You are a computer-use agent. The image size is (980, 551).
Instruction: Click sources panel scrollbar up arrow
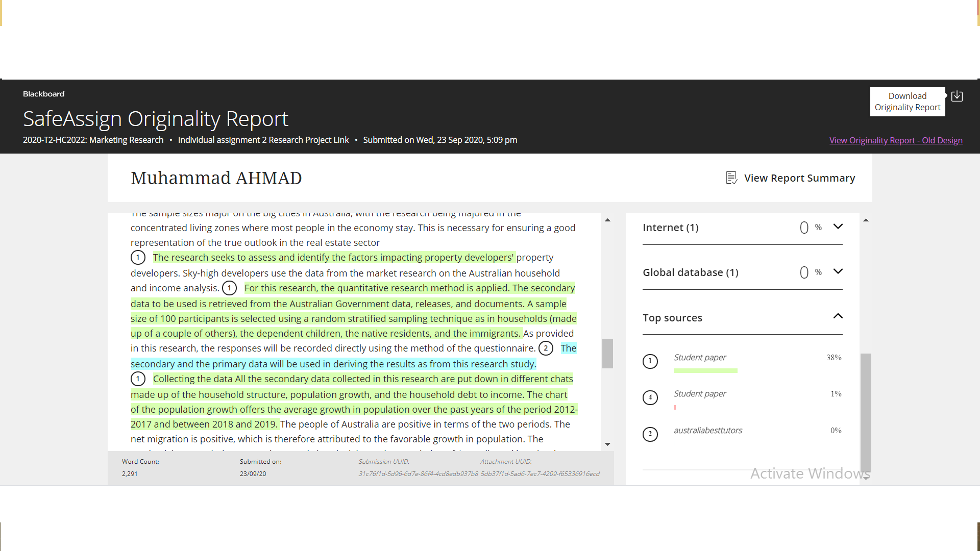[866, 220]
